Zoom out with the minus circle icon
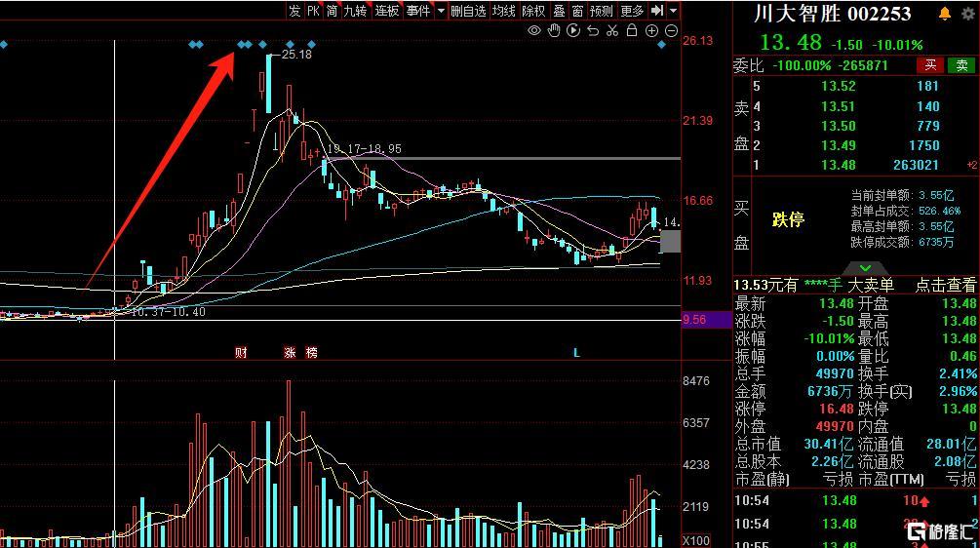This screenshot has height=548, width=980. coord(671,30)
